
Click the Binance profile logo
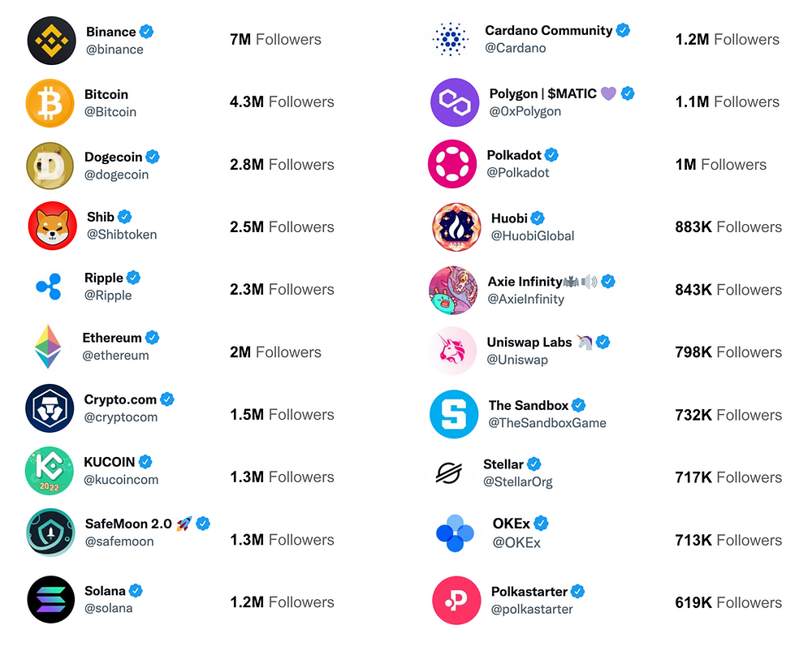pos(52,41)
